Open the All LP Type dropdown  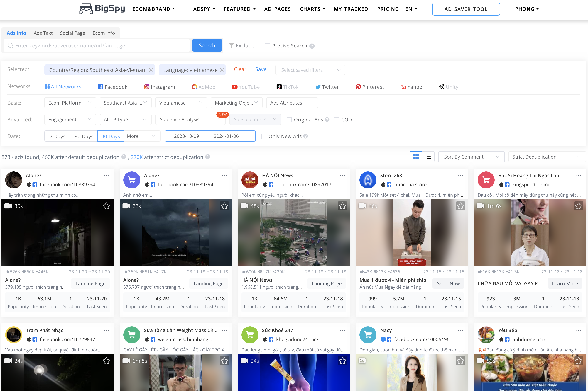coord(126,119)
